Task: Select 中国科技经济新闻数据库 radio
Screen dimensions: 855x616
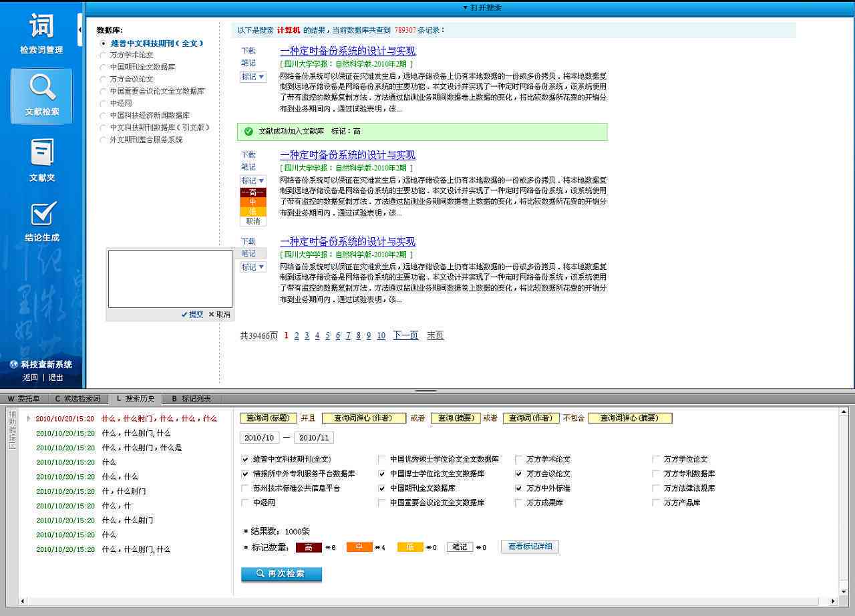Action: click(103, 116)
